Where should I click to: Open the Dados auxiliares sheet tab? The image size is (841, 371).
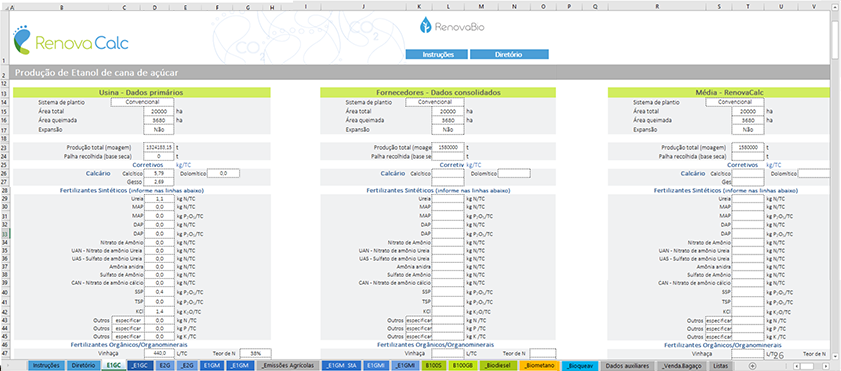(x=627, y=366)
